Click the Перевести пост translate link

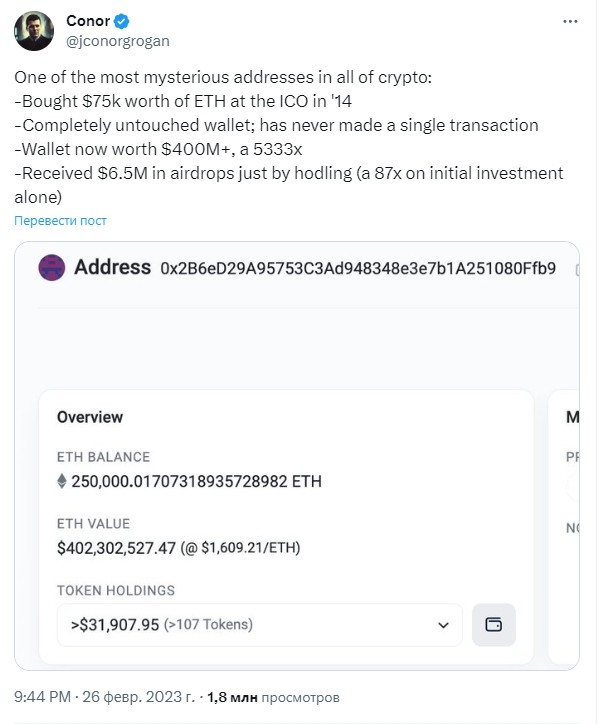coord(61,221)
